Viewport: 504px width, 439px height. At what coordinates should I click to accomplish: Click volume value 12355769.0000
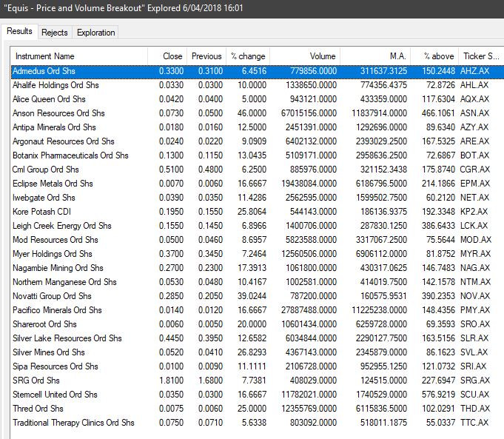(x=309, y=409)
